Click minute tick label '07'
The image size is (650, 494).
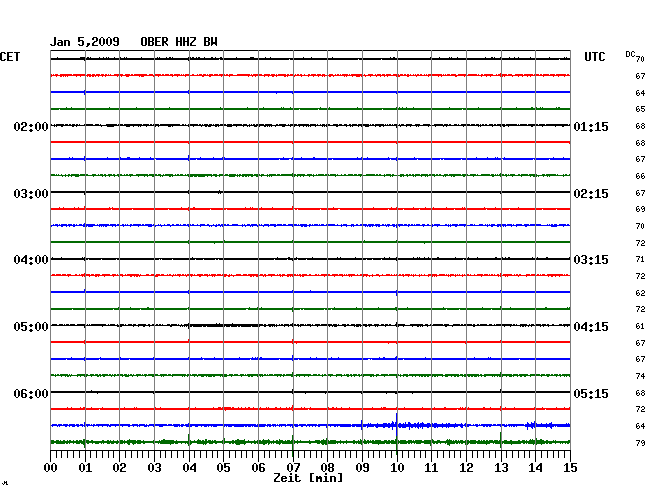pos(293,467)
